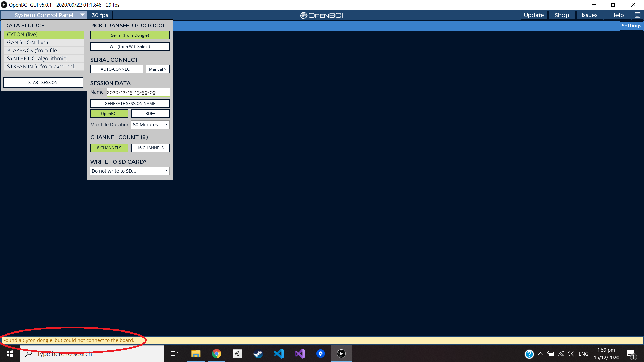
Task: Click the OpenBCI logo in header
Action: point(321,15)
